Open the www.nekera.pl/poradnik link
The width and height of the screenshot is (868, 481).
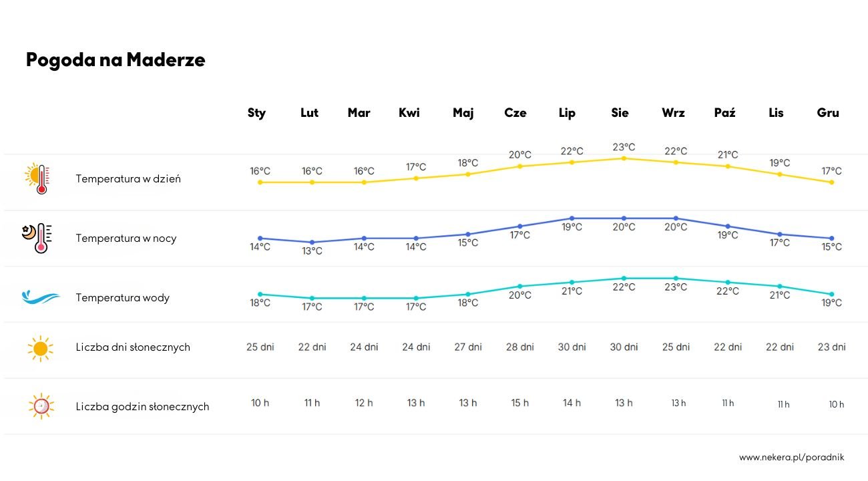792,458
